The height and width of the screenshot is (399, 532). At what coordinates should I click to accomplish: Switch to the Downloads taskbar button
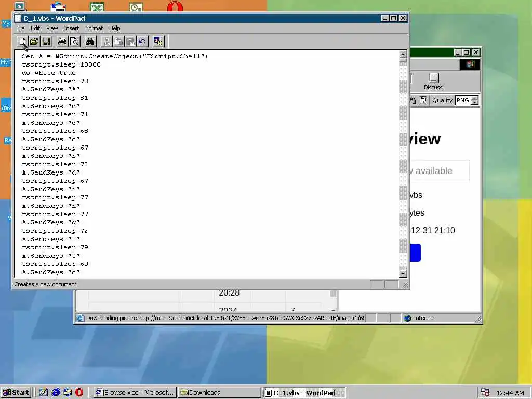[x=219, y=393]
